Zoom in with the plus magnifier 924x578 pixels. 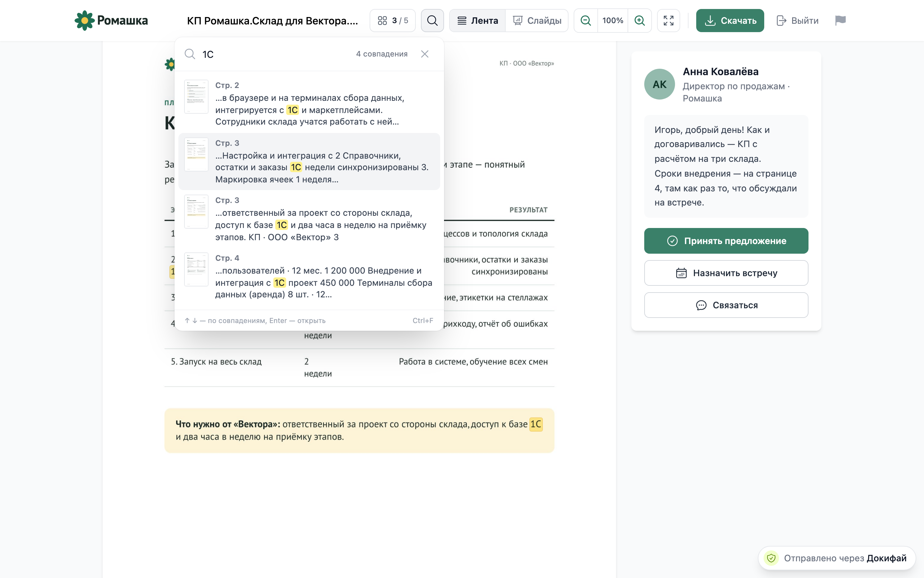(x=639, y=21)
